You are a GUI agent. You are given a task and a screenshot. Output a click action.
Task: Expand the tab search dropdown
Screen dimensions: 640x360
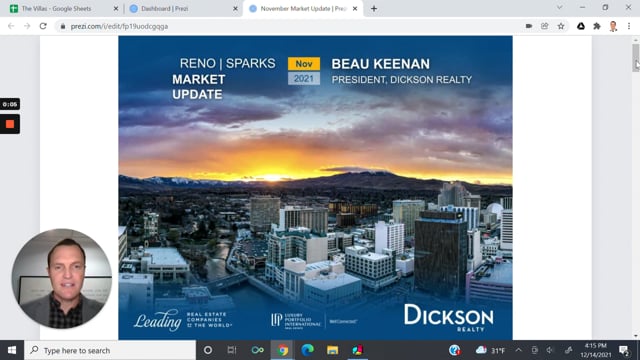coord(560,8)
